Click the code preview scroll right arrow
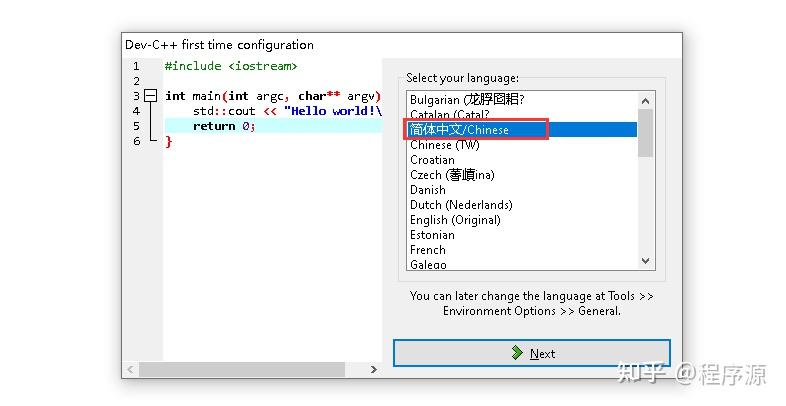Viewport: 786px width, 406px height. tap(373, 369)
